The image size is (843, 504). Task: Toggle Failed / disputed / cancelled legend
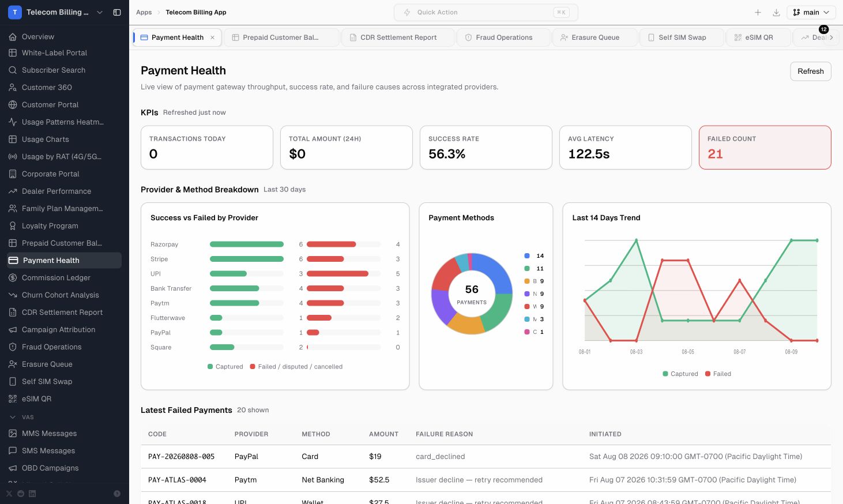click(x=296, y=367)
